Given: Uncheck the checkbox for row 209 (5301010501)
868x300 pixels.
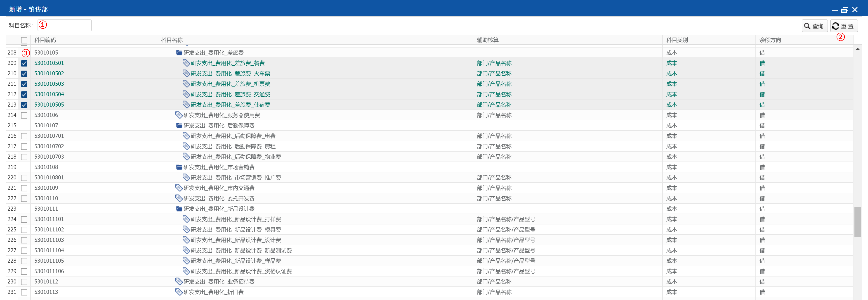Looking at the screenshot, I should (x=24, y=63).
